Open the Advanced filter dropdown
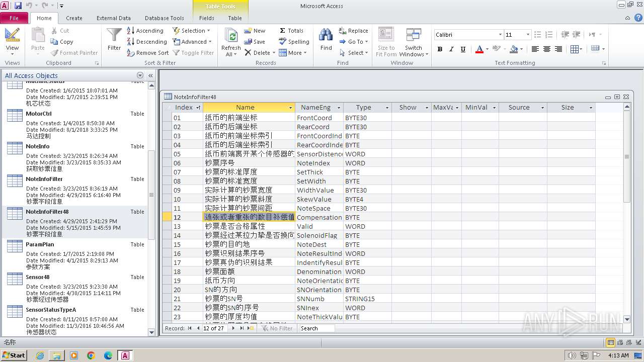This screenshot has height=362, width=644. pos(192,42)
